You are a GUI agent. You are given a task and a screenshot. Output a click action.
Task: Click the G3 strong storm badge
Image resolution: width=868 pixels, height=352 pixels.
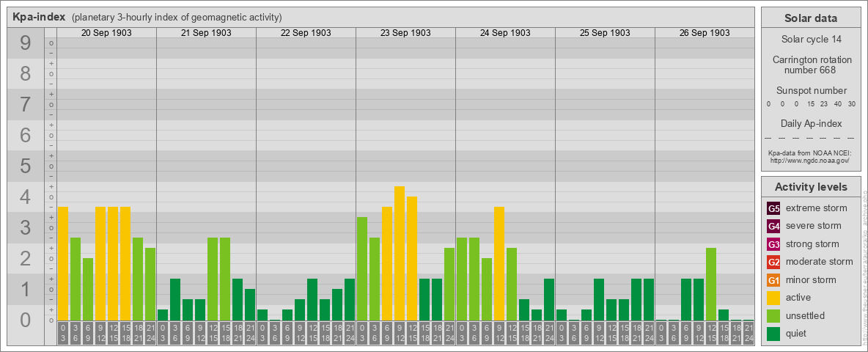point(773,244)
